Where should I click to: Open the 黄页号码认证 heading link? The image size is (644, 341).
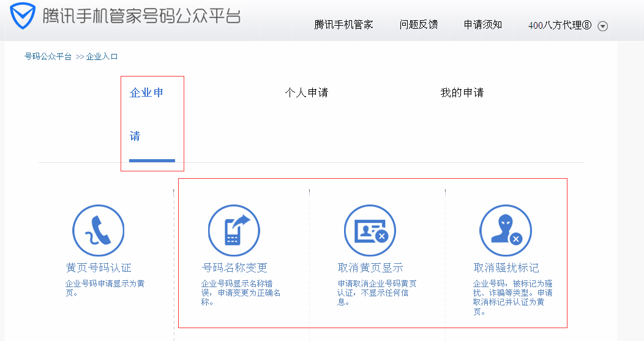pos(99,268)
